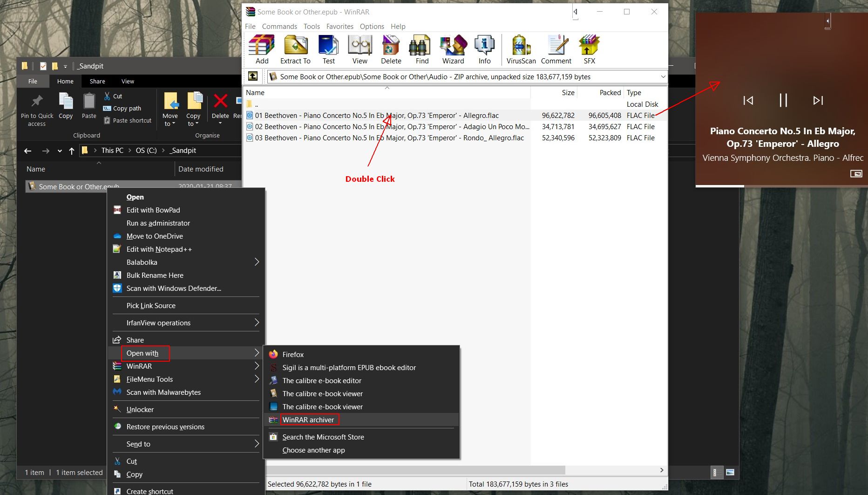Skip to previous track in media player
Viewport: 868px width, 495px height.
pyautogui.click(x=748, y=100)
